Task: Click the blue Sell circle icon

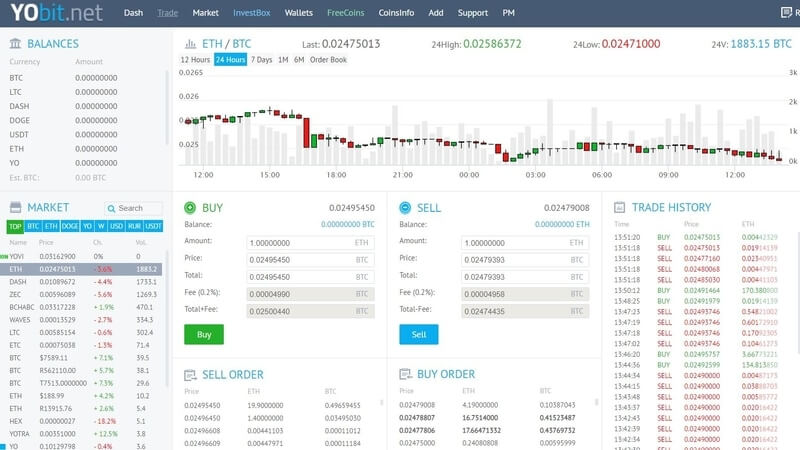Action: tap(405, 208)
